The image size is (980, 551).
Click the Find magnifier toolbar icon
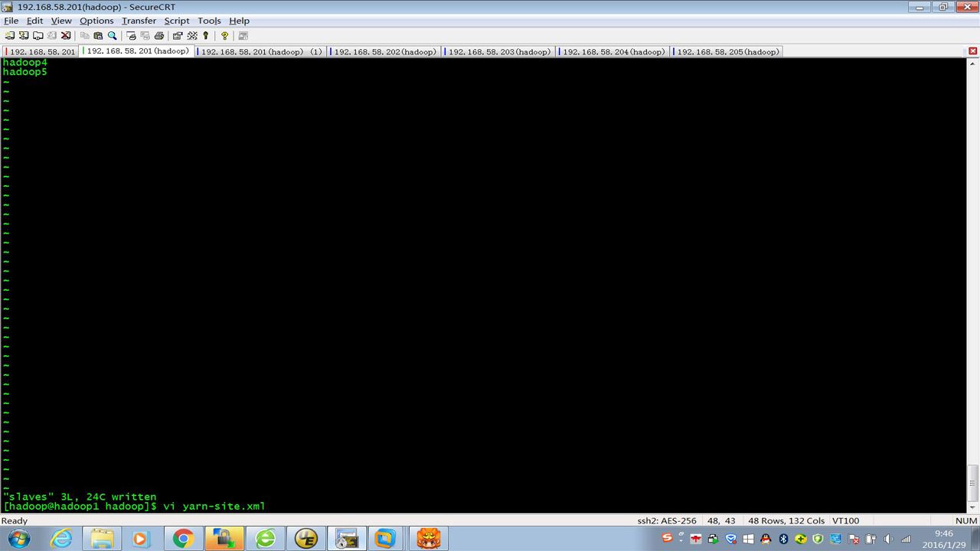pyautogui.click(x=112, y=35)
